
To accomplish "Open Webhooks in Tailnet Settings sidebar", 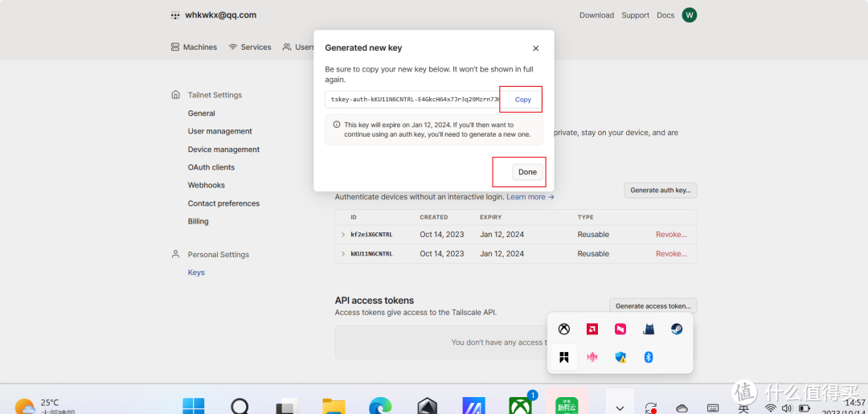I will tap(207, 186).
